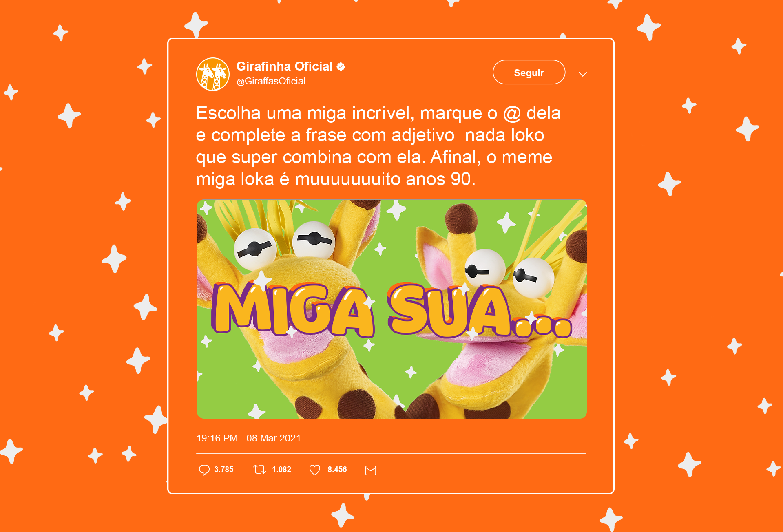Open the MIGA SUA giraffe image
The height and width of the screenshot is (532, 783).
(x=391, y=309)
